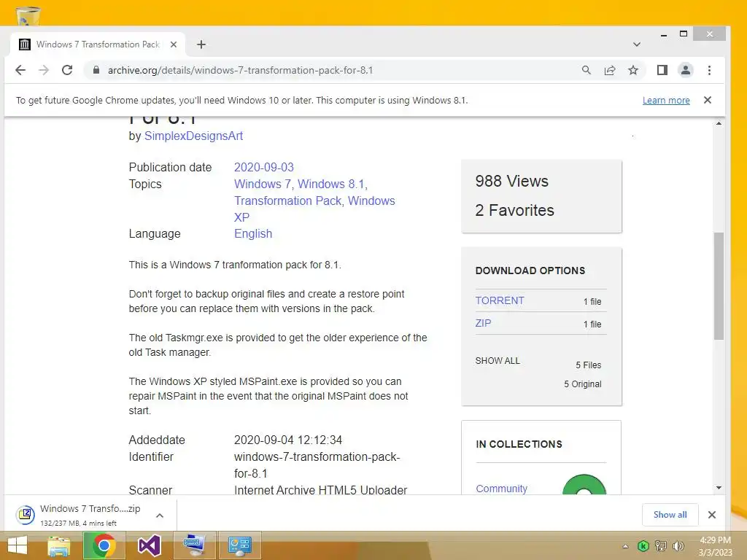
Task: Dismiss the Chrome update notification bar
Action: 708,100
